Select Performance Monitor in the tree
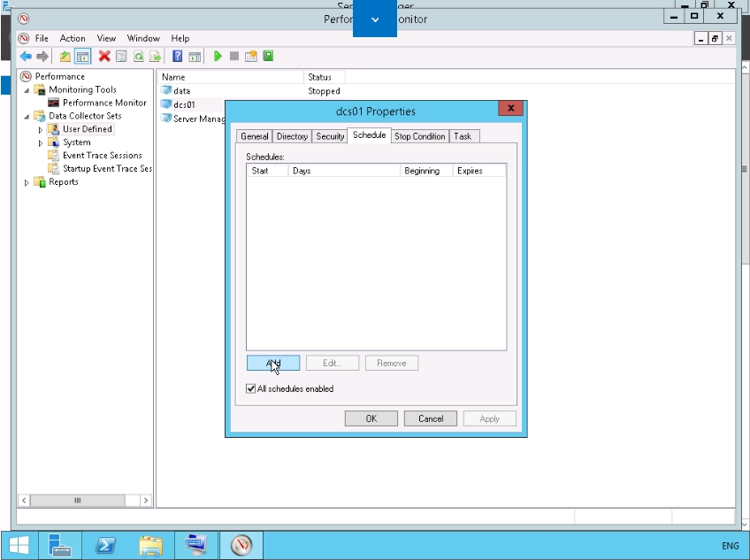Screen dimensions: 750x560 click(104, 103)
